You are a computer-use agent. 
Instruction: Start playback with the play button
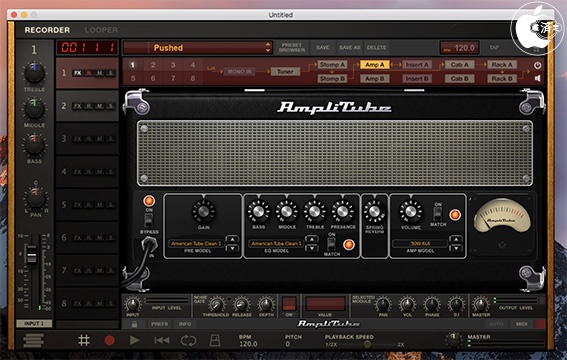(x=134, y=340)
